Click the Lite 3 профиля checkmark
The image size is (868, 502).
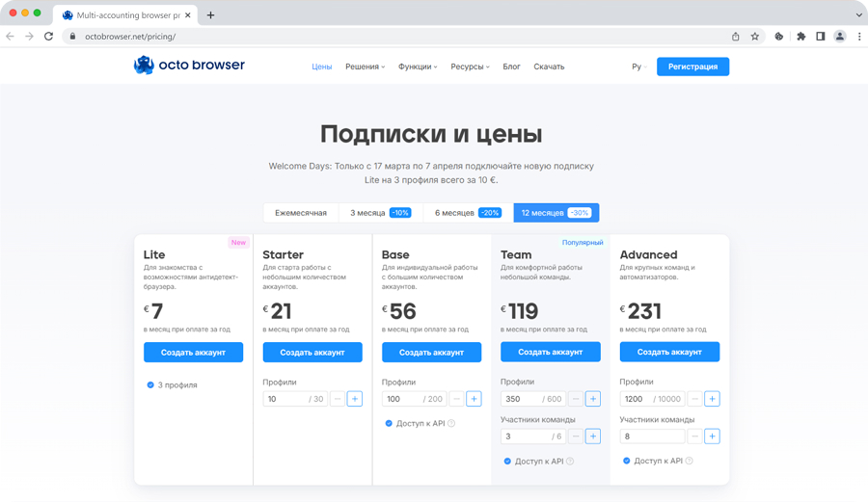tap(150, 384)
